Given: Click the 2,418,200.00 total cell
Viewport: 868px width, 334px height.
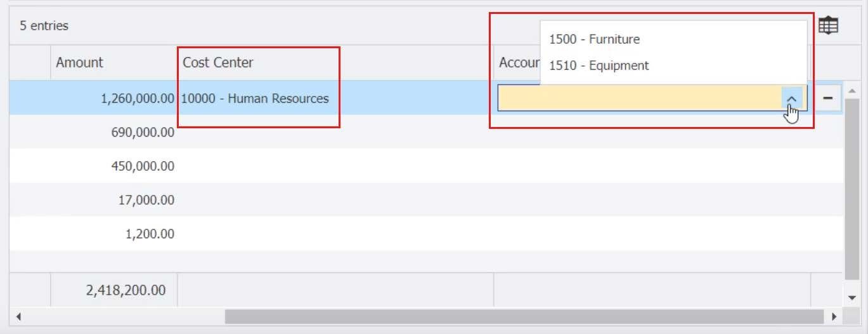Looking at the screenshot, I should [x=114, y=290].
